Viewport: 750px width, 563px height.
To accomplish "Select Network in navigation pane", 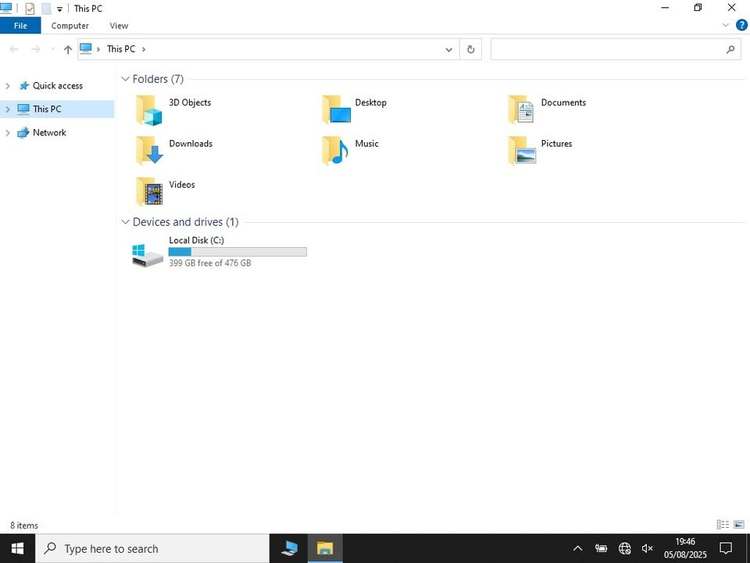I will (x=49, y=132).
